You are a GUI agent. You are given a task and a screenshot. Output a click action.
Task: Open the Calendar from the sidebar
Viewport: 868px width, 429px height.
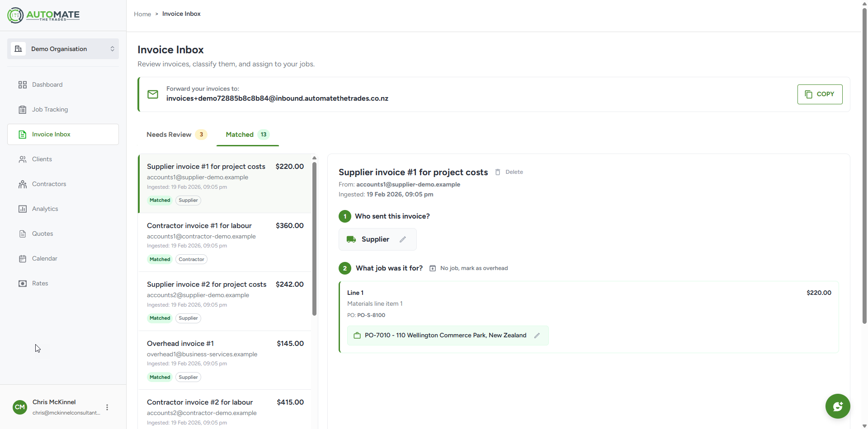tap(44, 258)
